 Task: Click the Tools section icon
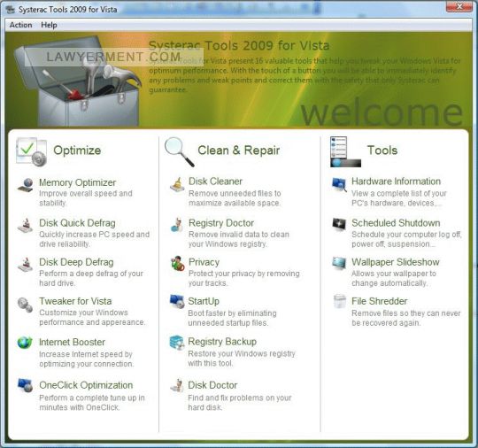[345, 152]
